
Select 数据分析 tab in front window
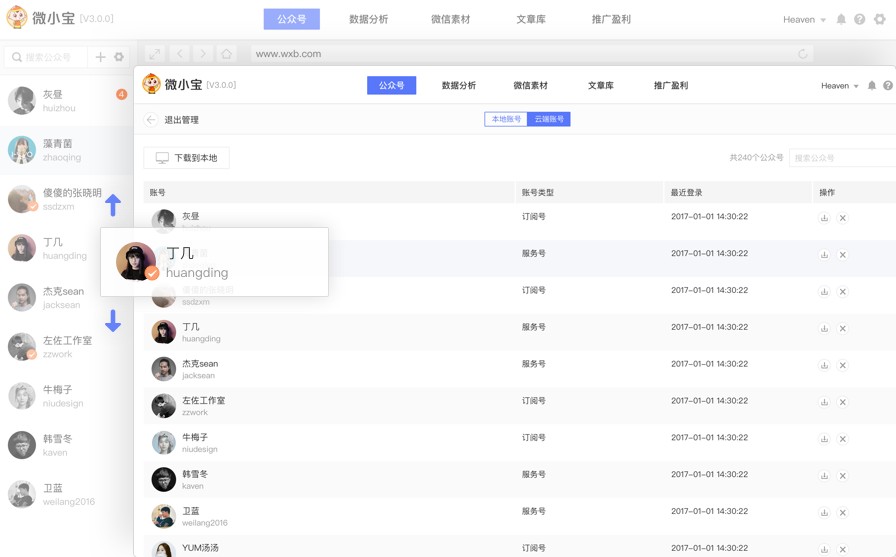click(458, 85)
